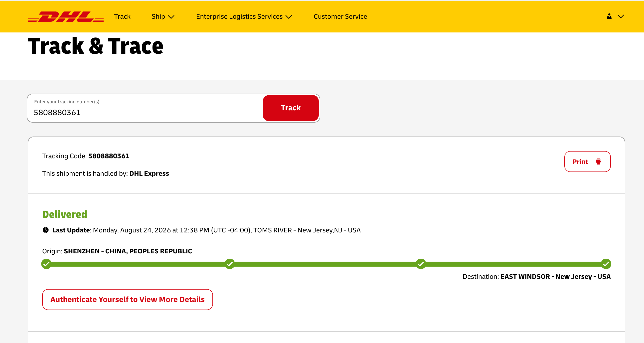Expand the account menu chevron
The width and height of the screenshot is (644, 343).
[621, 16]
